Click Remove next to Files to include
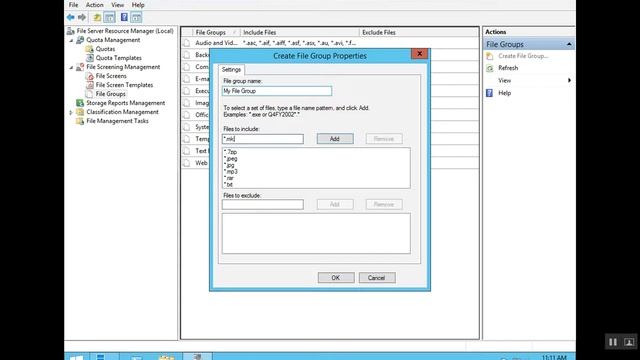Image resolution: width=640 pixels, height=360 pixels. coord(384,139)
